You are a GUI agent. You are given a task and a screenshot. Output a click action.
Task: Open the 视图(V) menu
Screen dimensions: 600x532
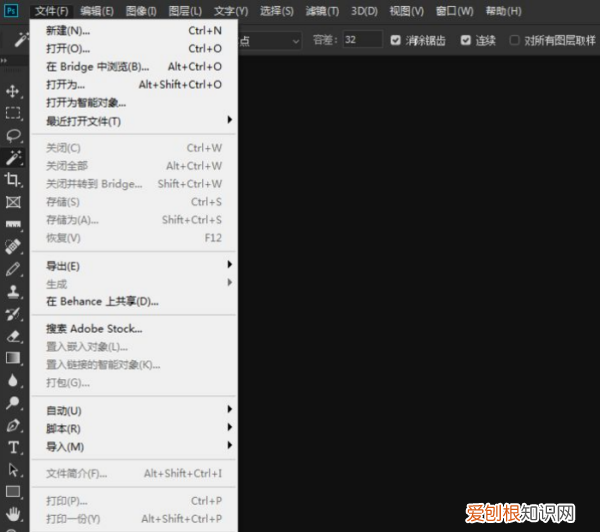407,11
